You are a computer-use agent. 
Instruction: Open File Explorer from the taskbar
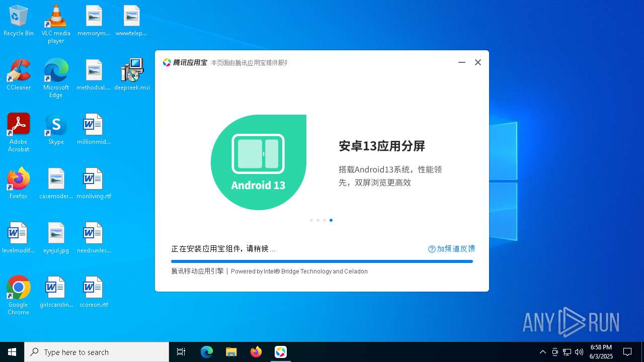(x=231, y=352)
